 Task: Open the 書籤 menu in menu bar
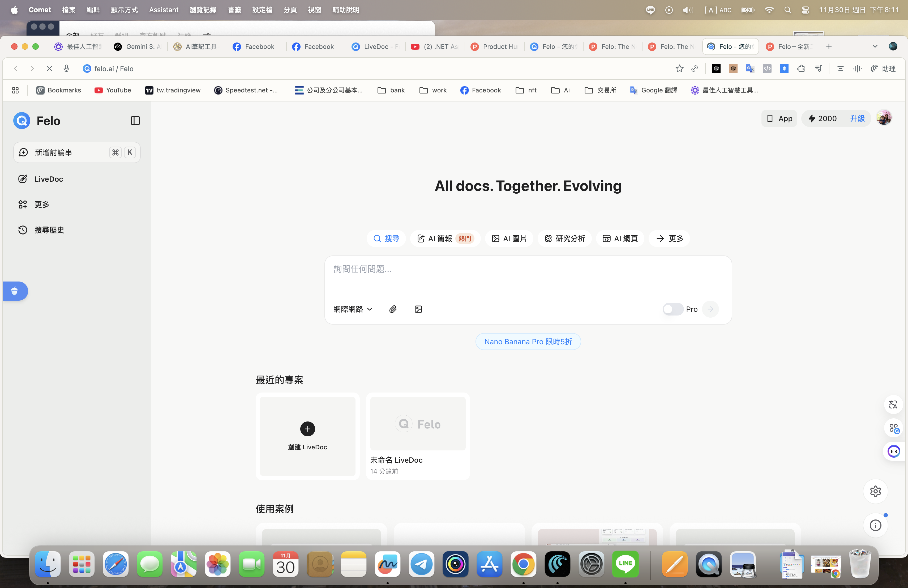click(234, 10)
